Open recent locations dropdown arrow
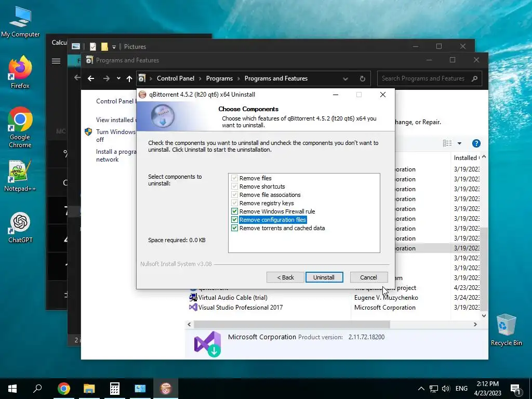 pyautogui.click(x=118, y=78)
